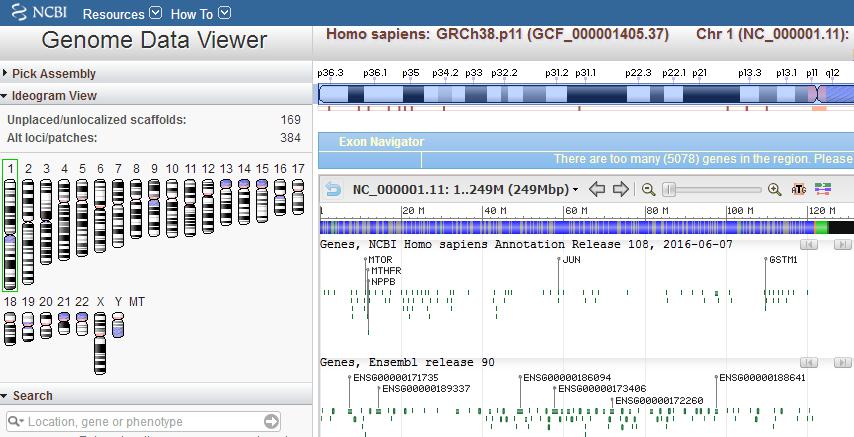Zoom to sequence level ATG icon
Screen dimensions: 854x437
pyautogui.click(x=798, y=190)
